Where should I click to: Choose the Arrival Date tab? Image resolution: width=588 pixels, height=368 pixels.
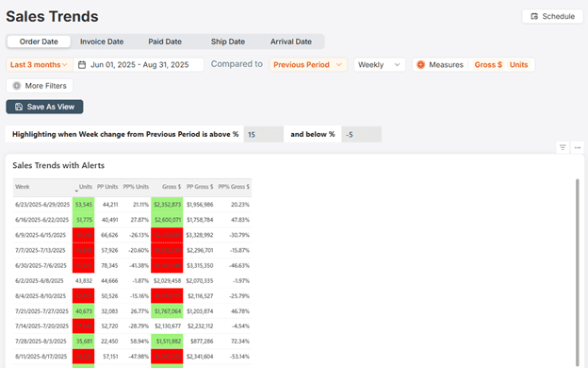click(x=291, y=42)
